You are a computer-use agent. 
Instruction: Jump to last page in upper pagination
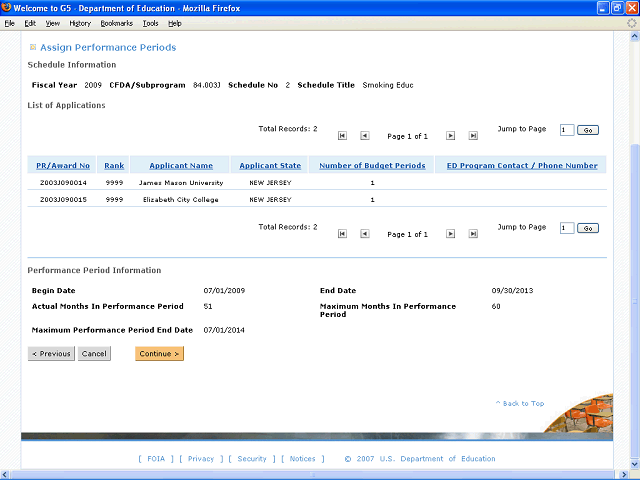click(472, 135)
